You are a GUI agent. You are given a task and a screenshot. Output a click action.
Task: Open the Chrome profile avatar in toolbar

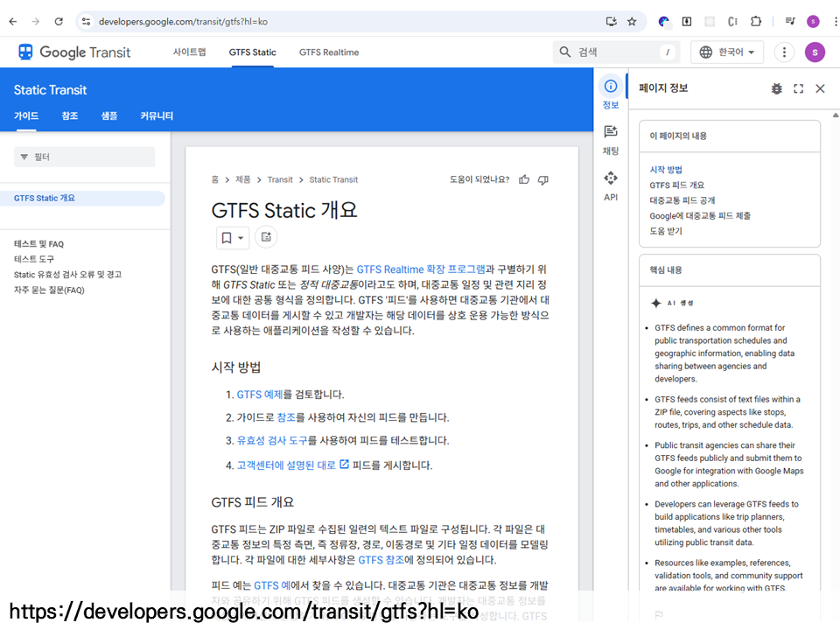click(813, 21)
